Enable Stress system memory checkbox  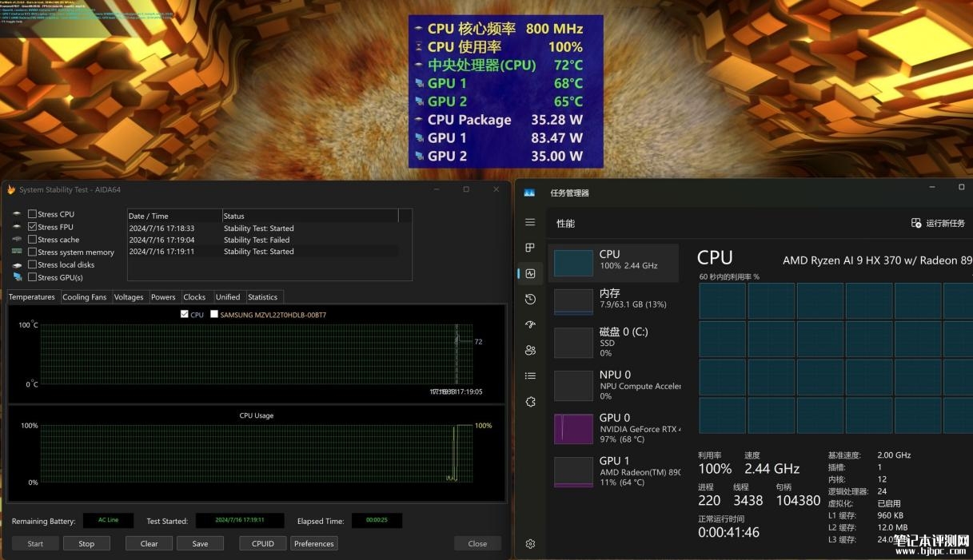[x=32, y=252]
